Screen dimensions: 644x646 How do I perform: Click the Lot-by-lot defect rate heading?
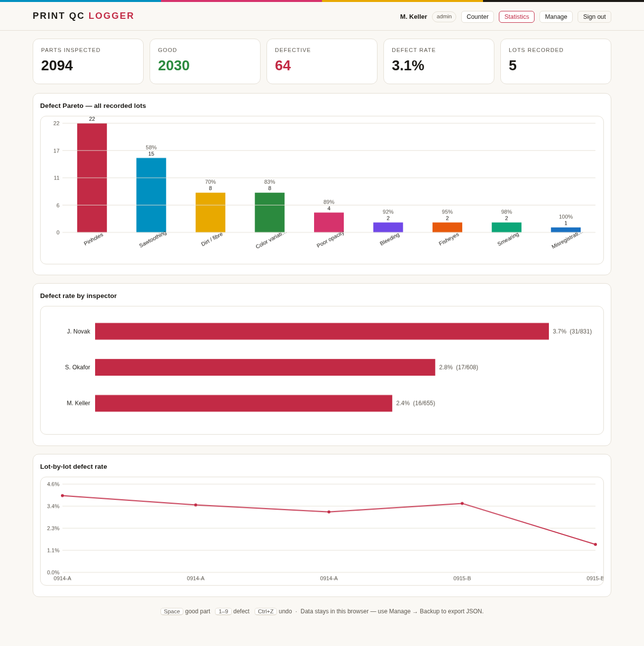tap(73, 467)
